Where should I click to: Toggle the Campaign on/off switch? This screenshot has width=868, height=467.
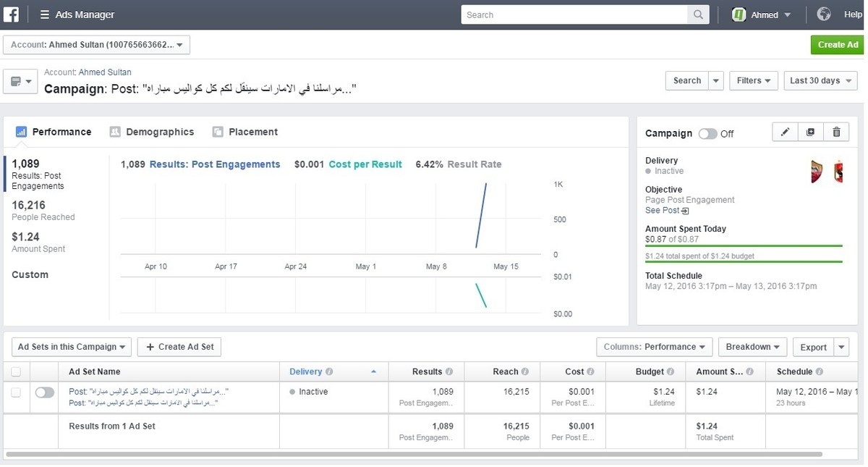[x=707, y=134]
